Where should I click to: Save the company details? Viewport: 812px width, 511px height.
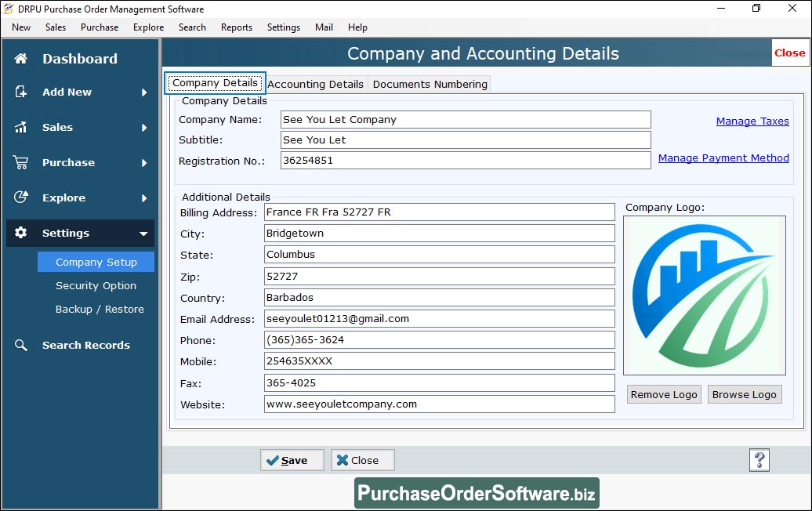click(292, 460)
